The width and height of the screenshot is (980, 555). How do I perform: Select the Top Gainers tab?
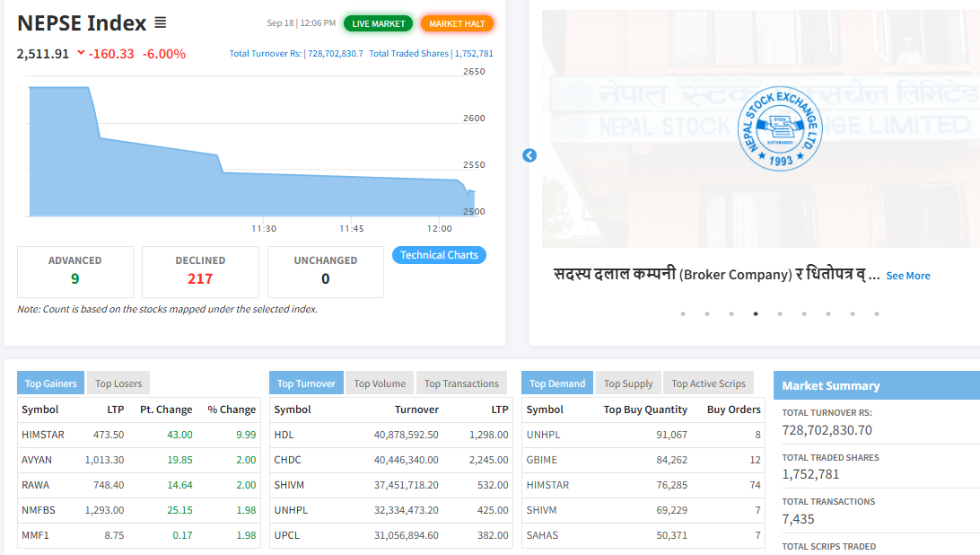point(50,383)
